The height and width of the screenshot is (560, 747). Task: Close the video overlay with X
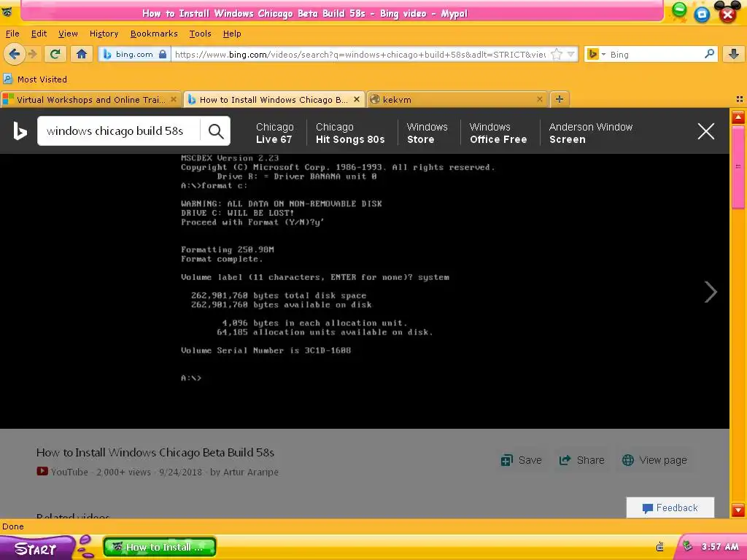coord(705,131)
